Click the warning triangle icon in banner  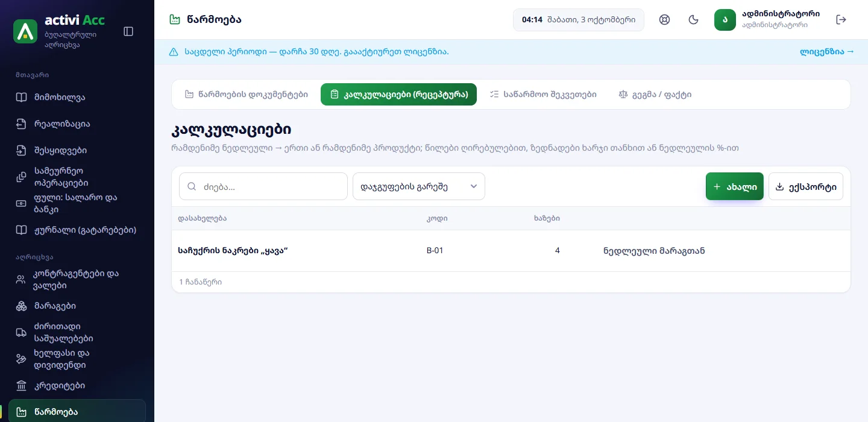(x=174, y=52)
